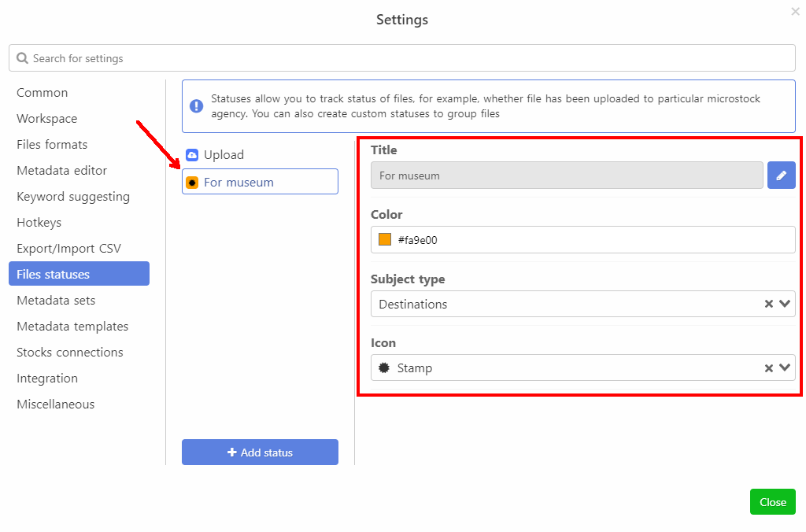
Task: Click the search magnifier icon
Action: 22,58
